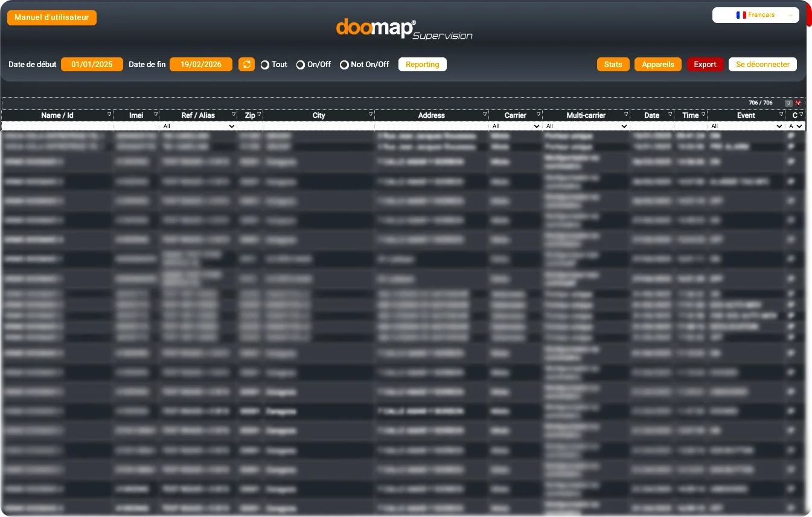The width and height of the screenshot is (812, 517).
Task: Expand the Carrier filter dropdown
Action: tap(516, 126)
